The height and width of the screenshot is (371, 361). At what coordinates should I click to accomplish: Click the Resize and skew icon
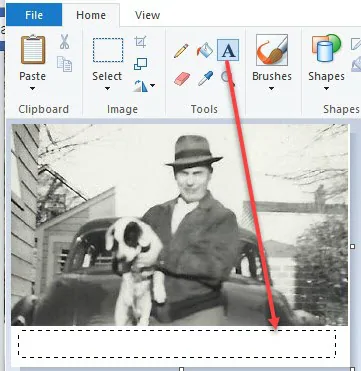pos(140,64)
